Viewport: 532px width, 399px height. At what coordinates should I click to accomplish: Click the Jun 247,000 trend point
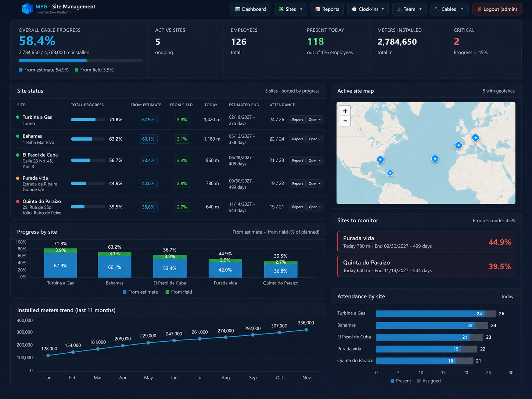point(174,341)
